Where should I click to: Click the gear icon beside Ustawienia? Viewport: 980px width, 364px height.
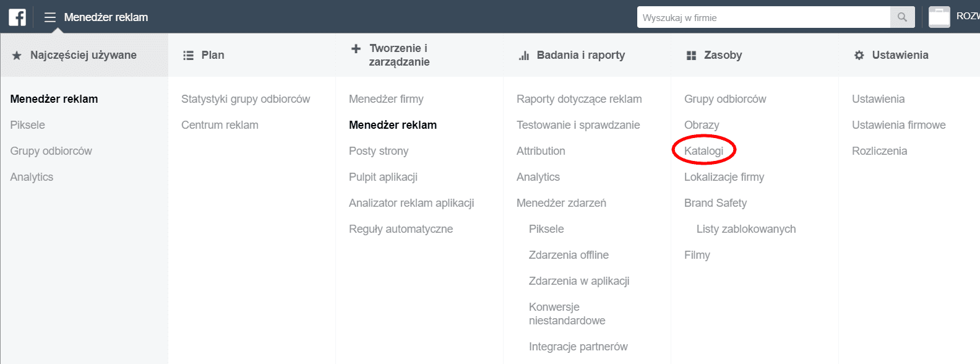(x=859, y=54)
